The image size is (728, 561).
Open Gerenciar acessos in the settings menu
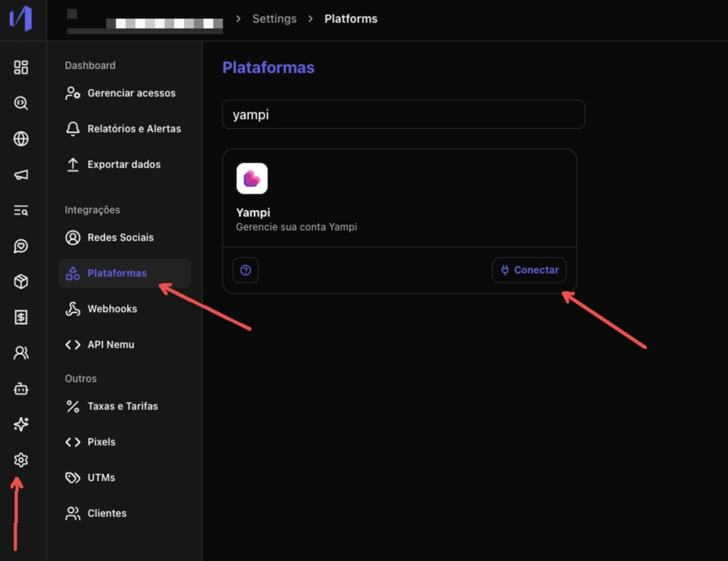tap(125, 93)
